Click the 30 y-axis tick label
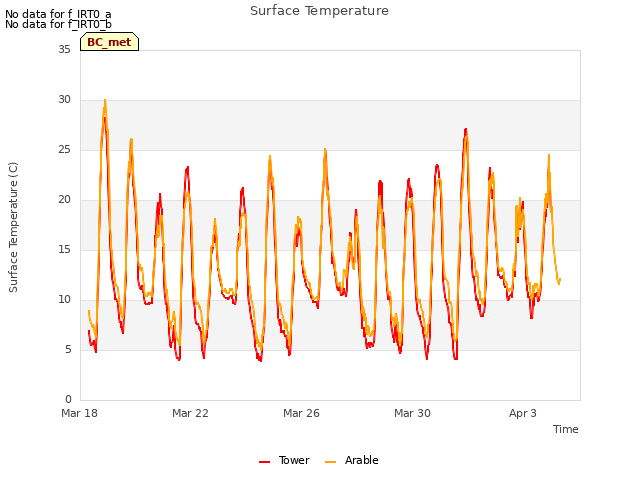This screenshot has width=640, height=480. tap(64, 100)
